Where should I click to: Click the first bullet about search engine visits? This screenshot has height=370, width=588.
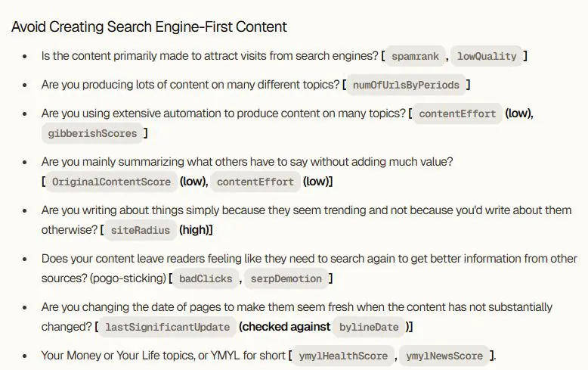pos(210,56)
